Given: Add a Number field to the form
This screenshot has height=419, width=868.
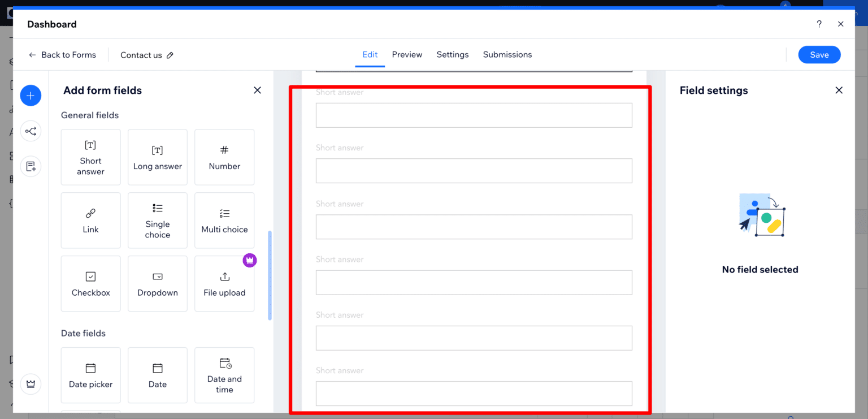Looking at the screenshot, I should (224, 157).
